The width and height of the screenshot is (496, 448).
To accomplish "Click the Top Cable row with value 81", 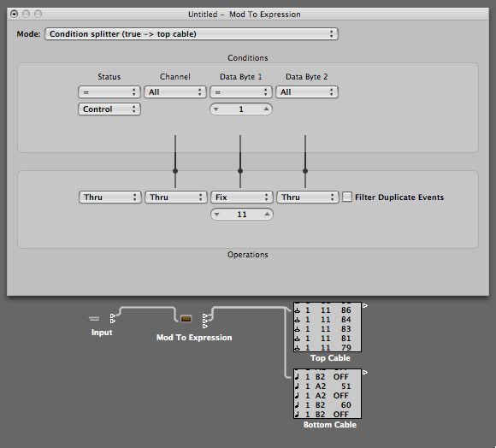I will tap(328, 339).
